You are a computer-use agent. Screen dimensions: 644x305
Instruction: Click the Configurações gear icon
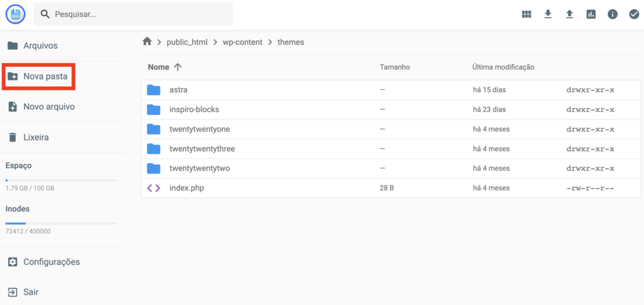coord(13,262)
